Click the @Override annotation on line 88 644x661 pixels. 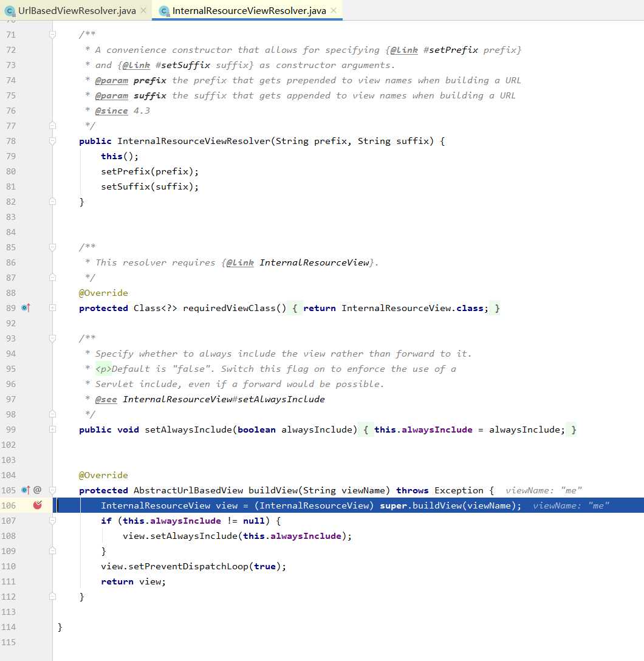(x=103, y=293)
